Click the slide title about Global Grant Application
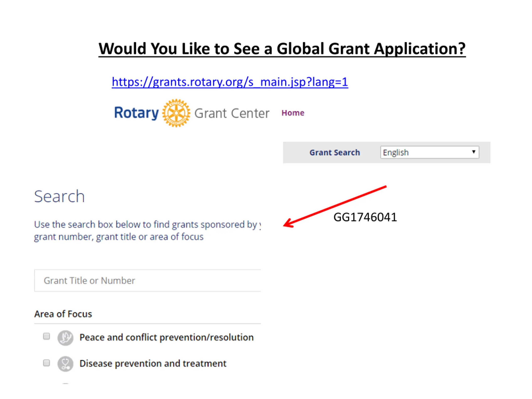The width and height of the screenshot is (532, 399). coord(282,49)
